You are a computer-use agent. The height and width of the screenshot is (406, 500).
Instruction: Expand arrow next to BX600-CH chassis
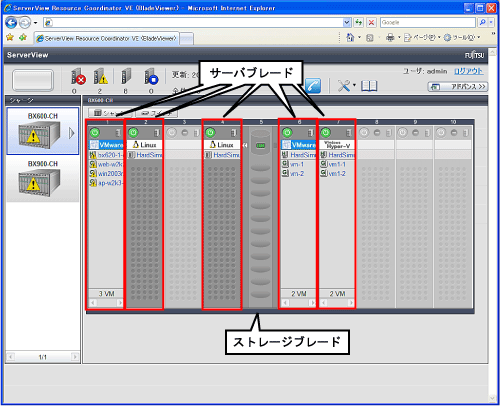click(x=71, y=133)
